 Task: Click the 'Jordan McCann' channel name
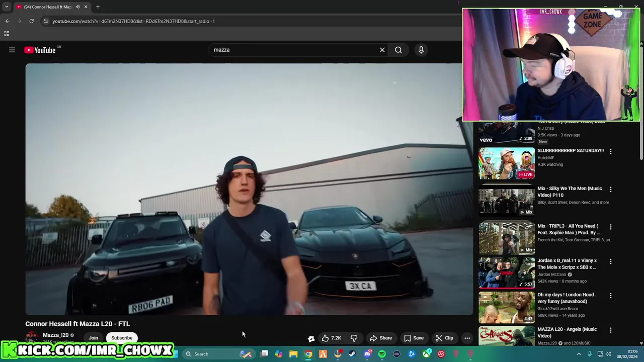[551, 275]
